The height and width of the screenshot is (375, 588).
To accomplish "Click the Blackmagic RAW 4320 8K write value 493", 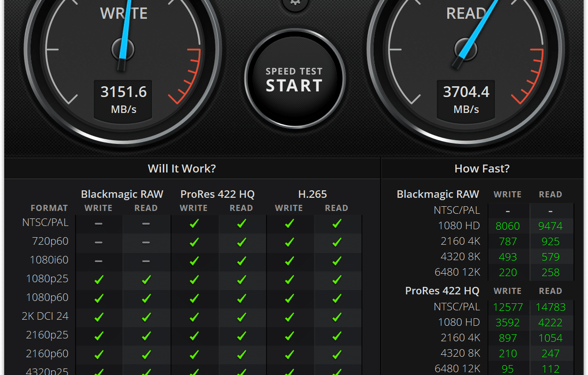I will [x=508, y=257].
